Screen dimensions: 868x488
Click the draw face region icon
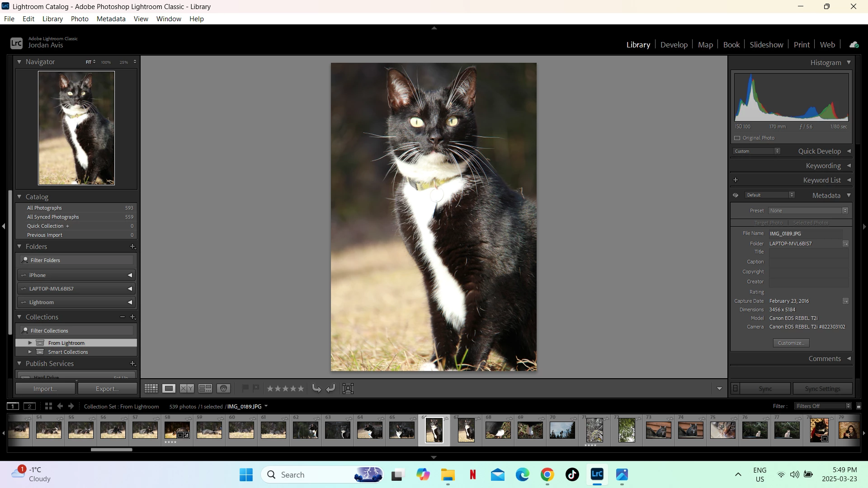348,389
